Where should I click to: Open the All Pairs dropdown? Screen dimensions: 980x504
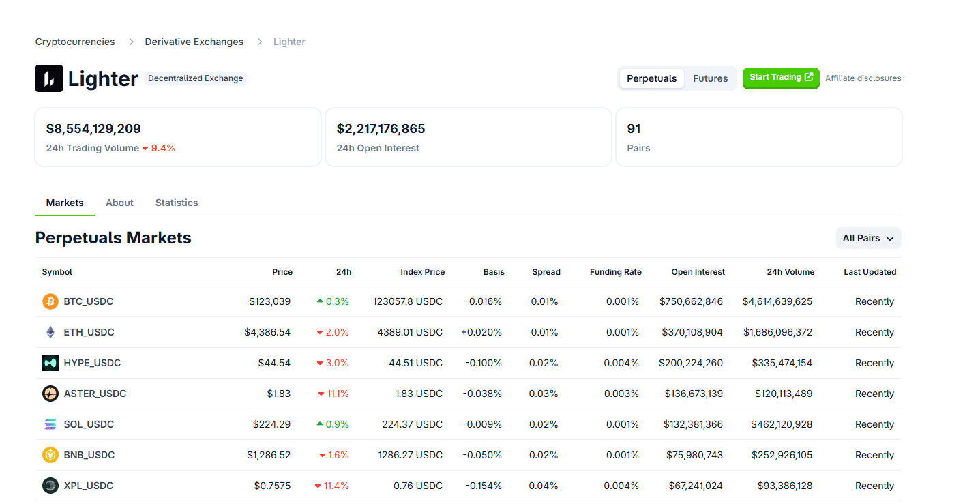(x=868, y=238)
